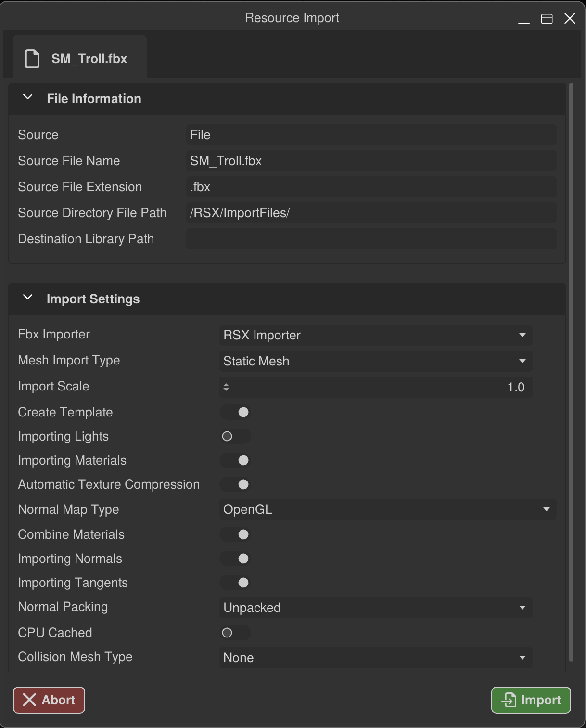Disable the Importing Materials toggle
586x728 pixels.
(235, 460)
